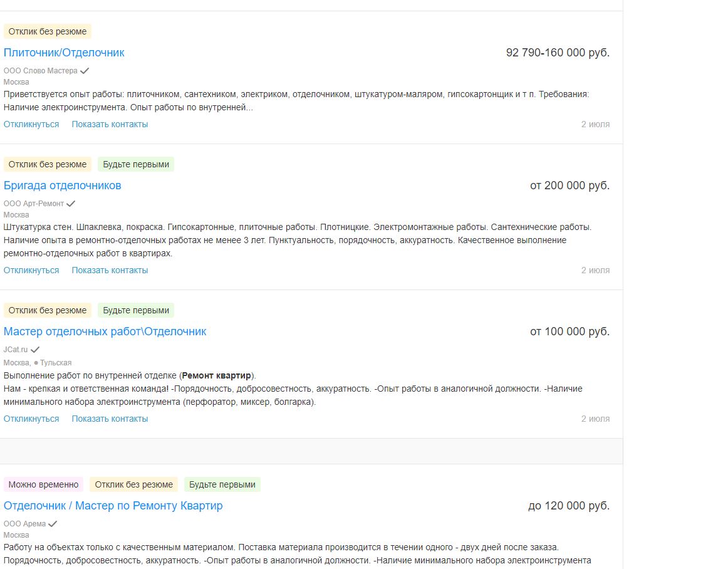The width and height of the screenshot is (728, 569).
Task: Click the JCat.ru verified checkmark icon
Action: click(35, 350)
